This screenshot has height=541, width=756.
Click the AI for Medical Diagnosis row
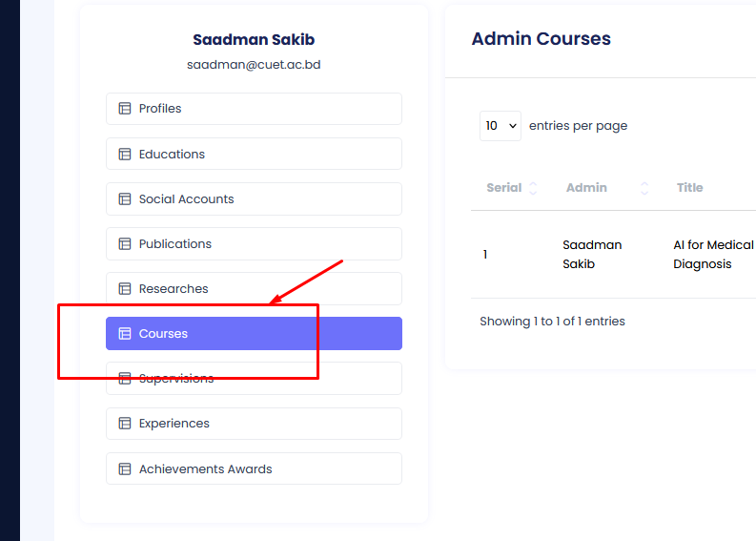[x=712, y=255]
